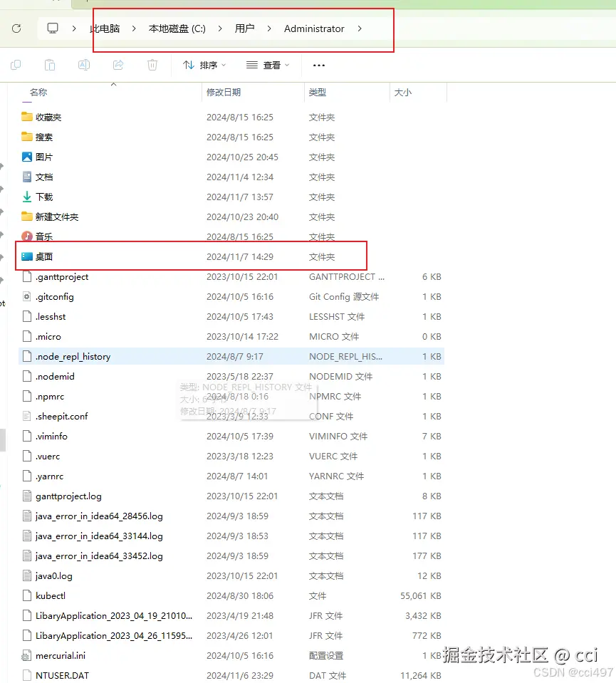Expand chevron after 本地磁盘 (C:) breadcrumb
The image size is (616, 683).
click(220, 28)
